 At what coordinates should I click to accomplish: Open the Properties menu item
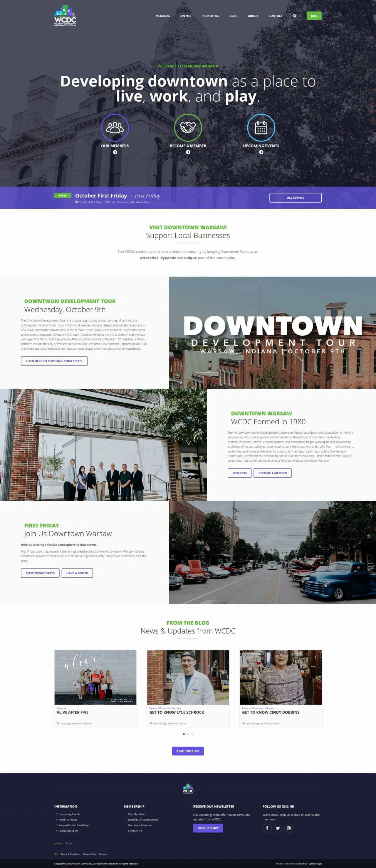pos(210,16)
